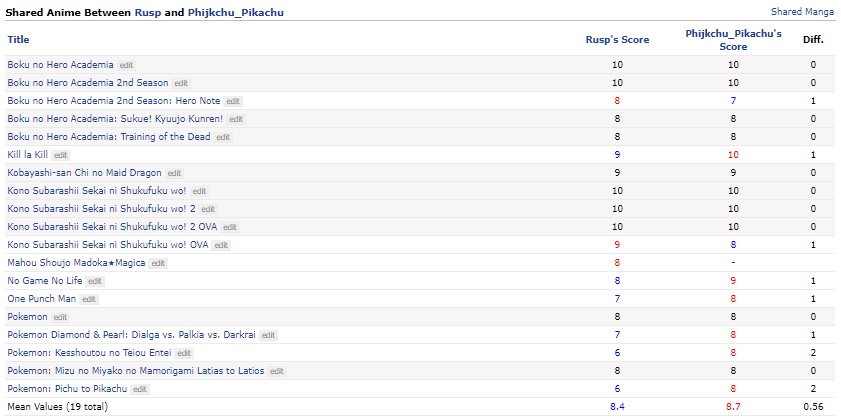Screen dimensions: 841x419
Task: Open Phijkchu_Pikachu profile link in heading
Action: click(235, 12)
